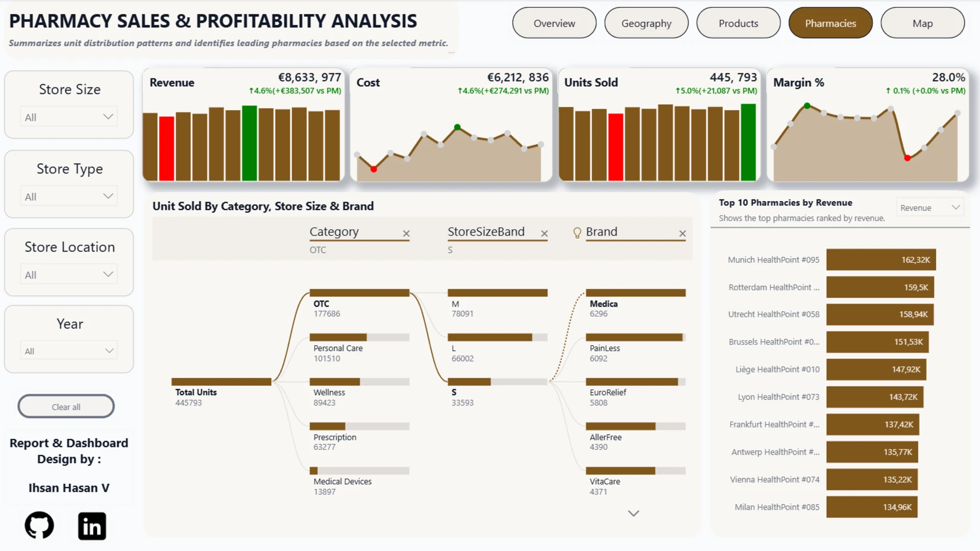Screen dimensions: 980x551
Task: Open the Year filter dropdown
Action: click(69, 351)
